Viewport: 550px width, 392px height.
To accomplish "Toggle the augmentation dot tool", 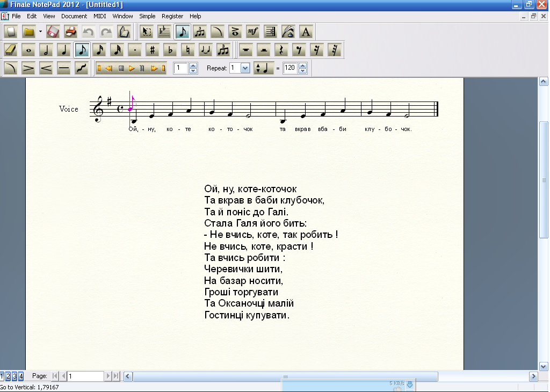I will click(x=135, y=50).
